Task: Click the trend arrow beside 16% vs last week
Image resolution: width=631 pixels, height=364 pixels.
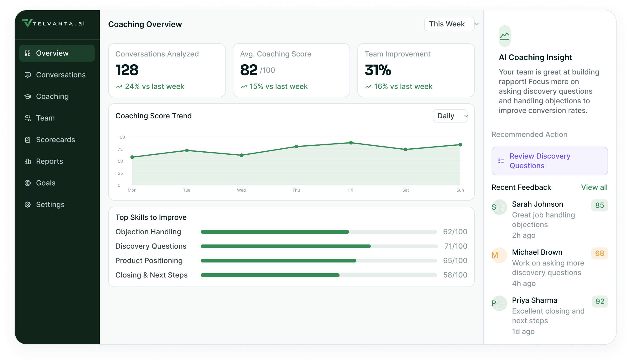Action: [x=368, y=86]
